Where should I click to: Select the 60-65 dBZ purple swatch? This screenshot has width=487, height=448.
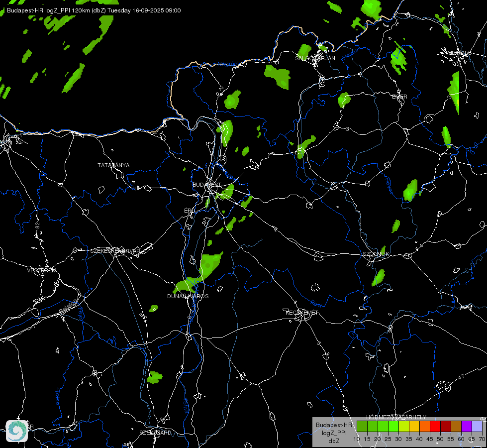coord(467,426)
